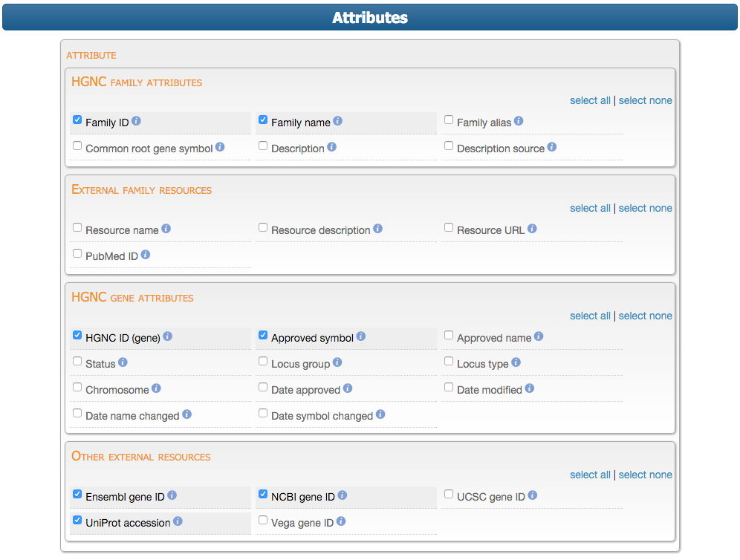Click info icon next to Family ID

(137, 121)
